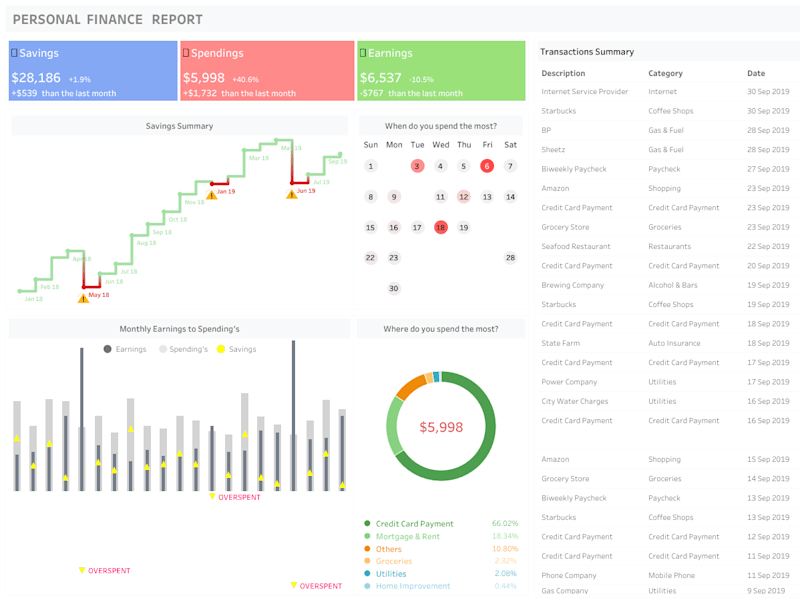This screenshot has height=600, width=800.
Task: Click Transactions Summary heading
Action: 587,52
